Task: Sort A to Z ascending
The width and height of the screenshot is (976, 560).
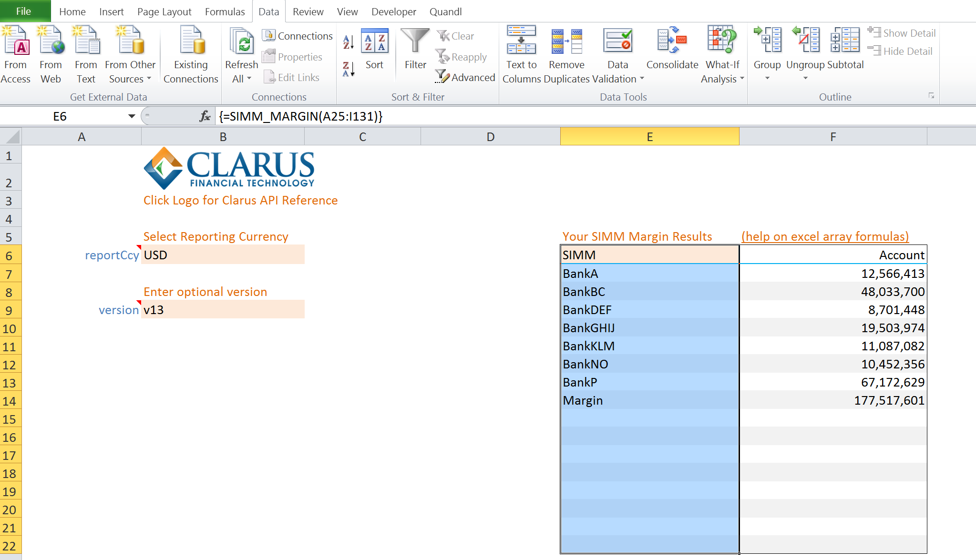Action: coord(349,42)
